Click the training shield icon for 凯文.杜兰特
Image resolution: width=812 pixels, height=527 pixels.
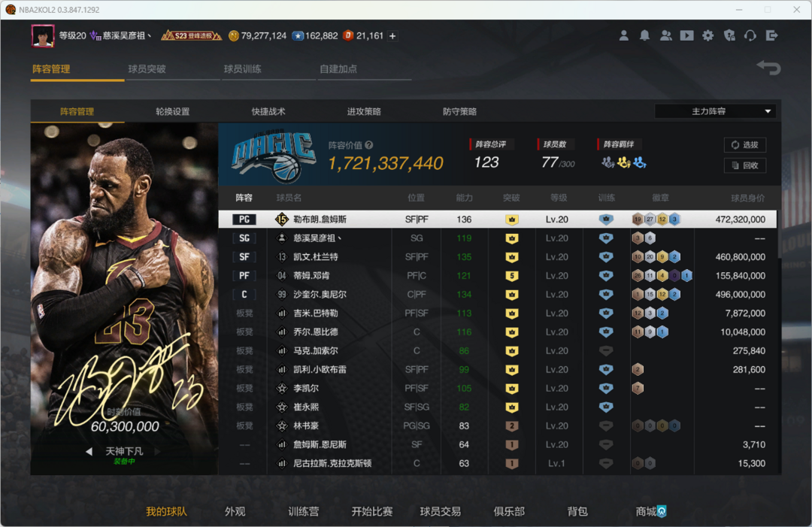click(606, 257)
